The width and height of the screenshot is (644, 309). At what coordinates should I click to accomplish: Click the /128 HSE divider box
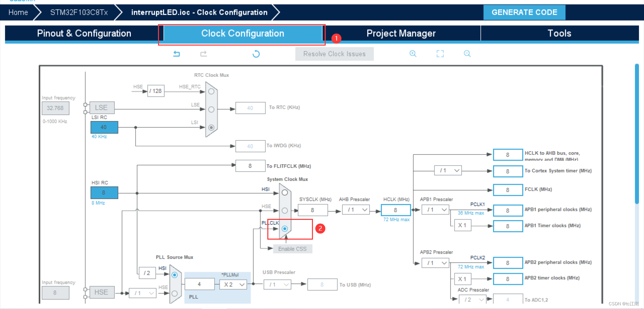156,91
